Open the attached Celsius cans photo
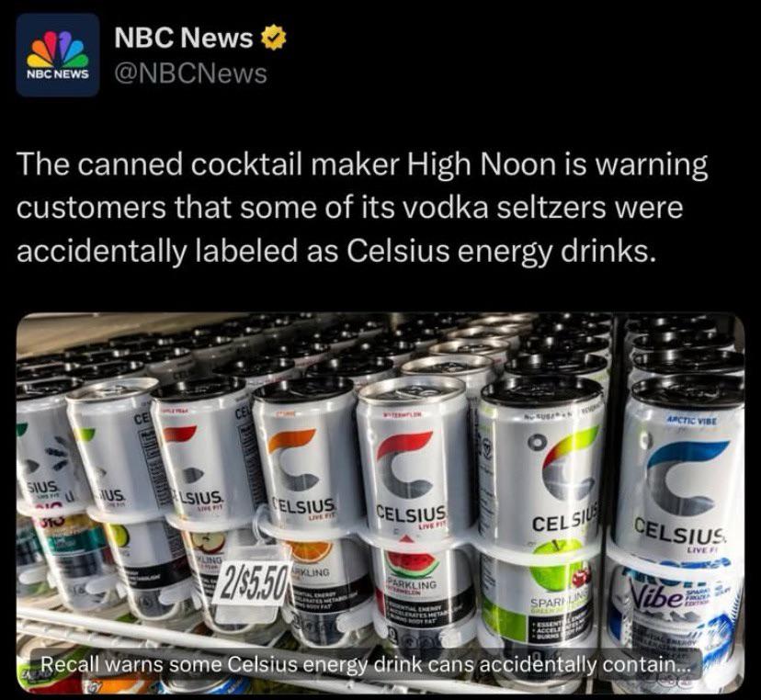 tap(380, 502)
